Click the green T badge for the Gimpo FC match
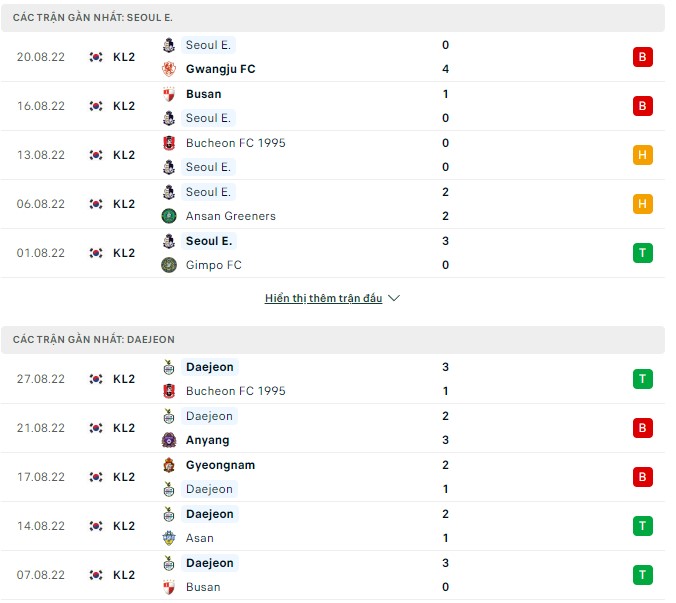Image resolution: width=676 pixels, height=603 pixels. [x=642, y=253]
